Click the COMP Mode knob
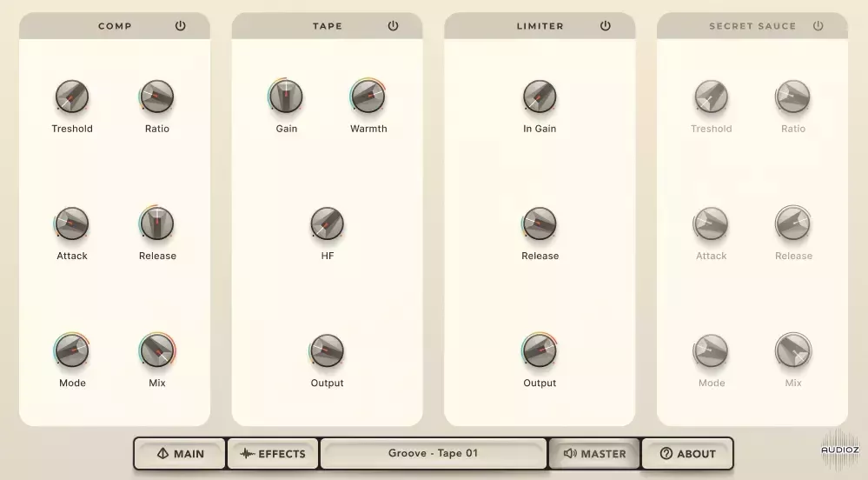Viewport: 868px width, 480px height. (72, 350)
